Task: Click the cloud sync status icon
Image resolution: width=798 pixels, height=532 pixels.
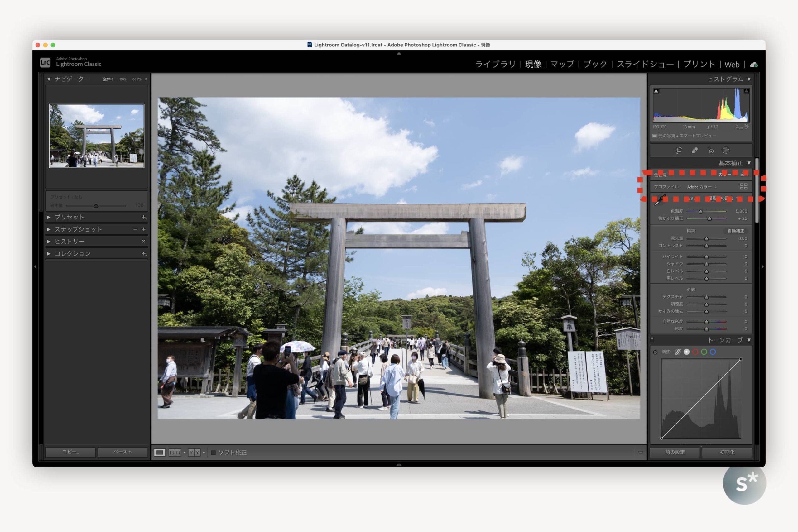Action: click(x=753, y=65)
